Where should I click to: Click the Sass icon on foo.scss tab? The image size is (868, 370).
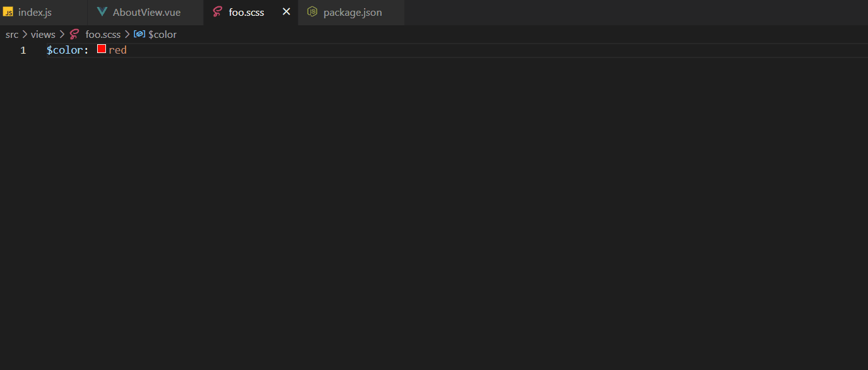(218, 11)
